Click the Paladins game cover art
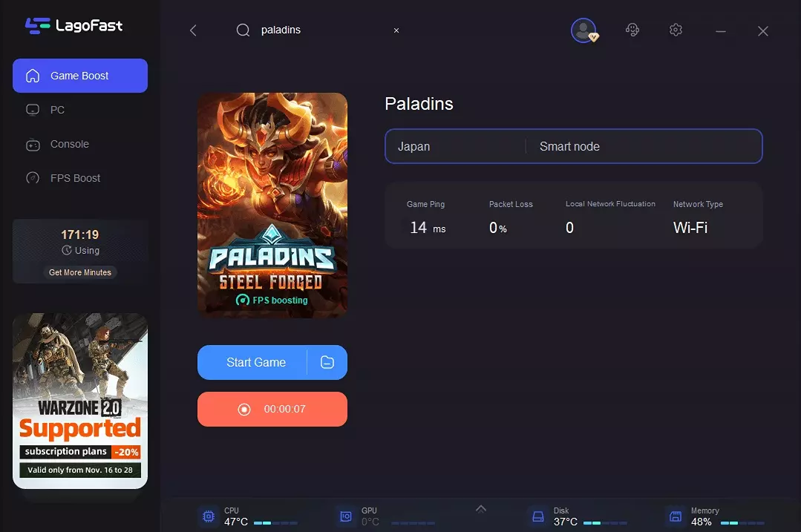The height and width of the screenshot is (532, 801). click(272, 206)
